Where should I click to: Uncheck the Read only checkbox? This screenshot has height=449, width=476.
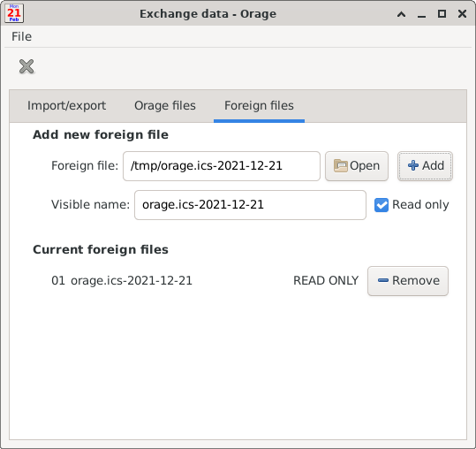pyautogui.click(x=382, y=205)
